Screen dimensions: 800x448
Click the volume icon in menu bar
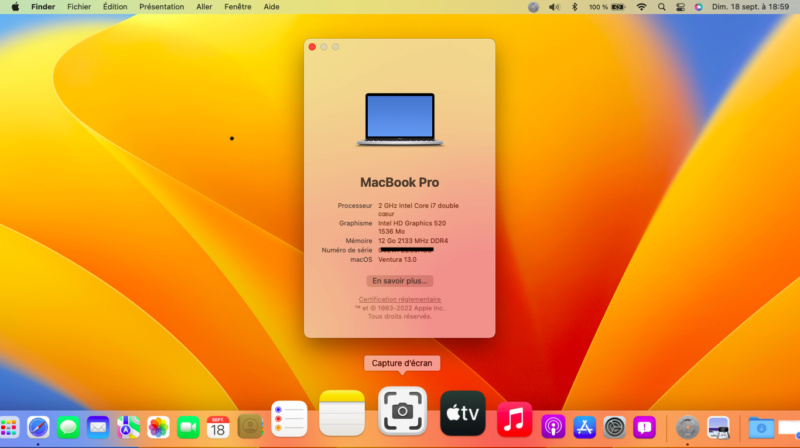tap(554, 7)
